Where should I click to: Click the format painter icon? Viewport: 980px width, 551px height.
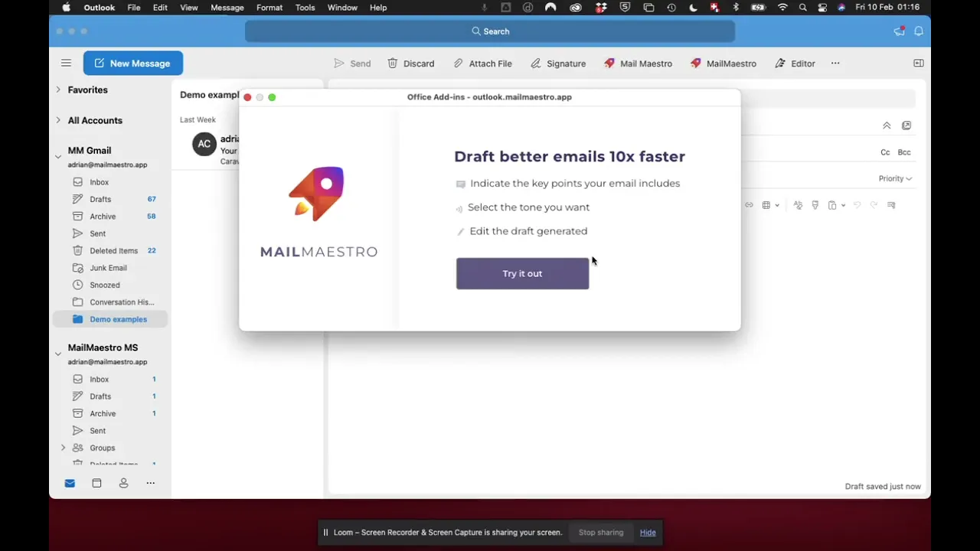click(815, 205)
